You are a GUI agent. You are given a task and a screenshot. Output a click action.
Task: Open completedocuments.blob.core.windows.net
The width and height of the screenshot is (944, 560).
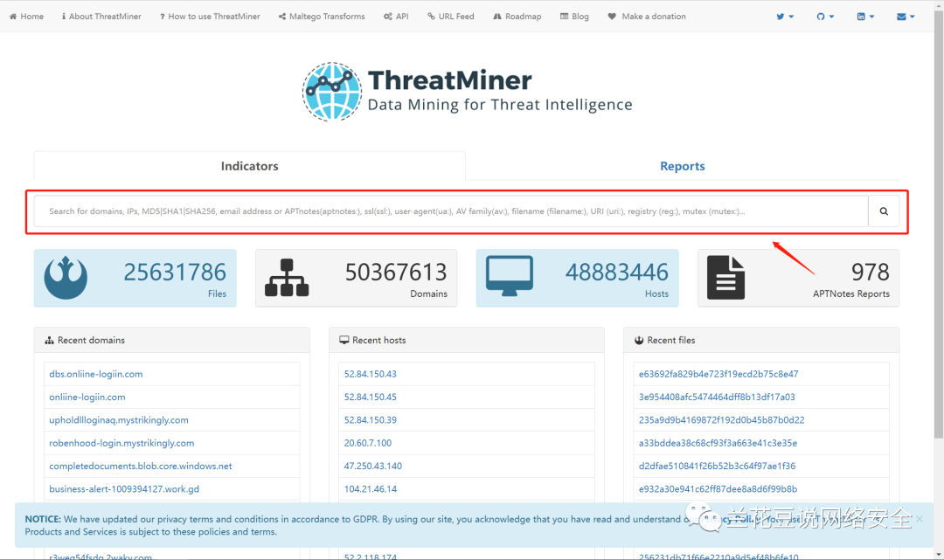pos(140,467)
